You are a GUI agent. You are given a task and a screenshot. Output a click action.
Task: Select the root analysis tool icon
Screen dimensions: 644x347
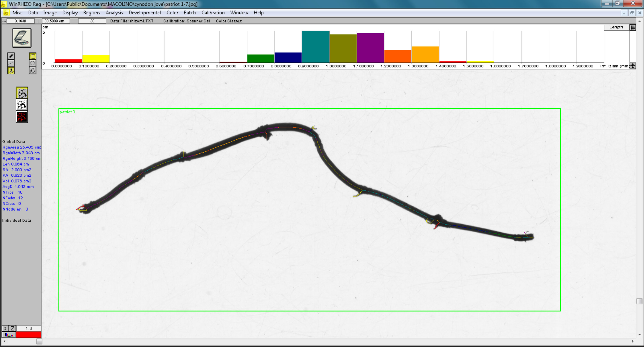(11, 71)
